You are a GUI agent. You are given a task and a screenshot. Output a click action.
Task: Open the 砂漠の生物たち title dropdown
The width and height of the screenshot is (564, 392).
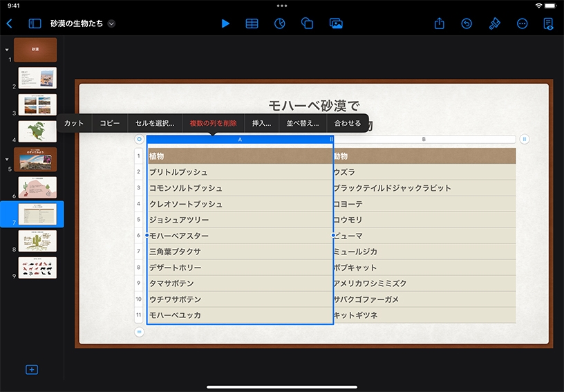[111, 24]
